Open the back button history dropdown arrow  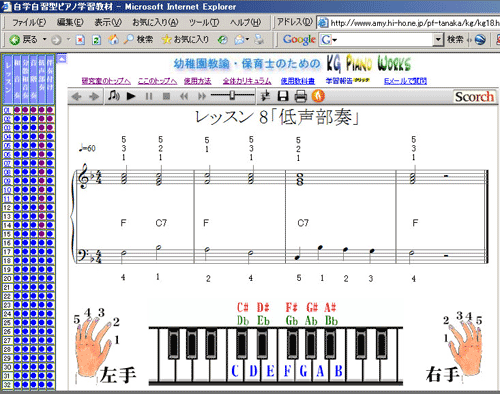tap(44, 40)
